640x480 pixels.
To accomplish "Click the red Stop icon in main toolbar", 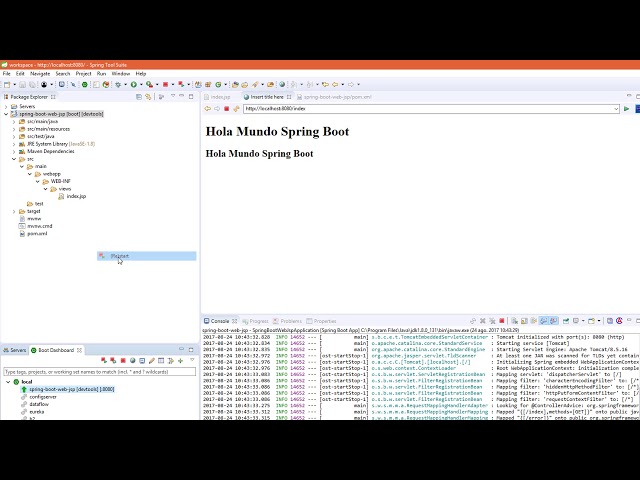I will click(x=165, y=84).
